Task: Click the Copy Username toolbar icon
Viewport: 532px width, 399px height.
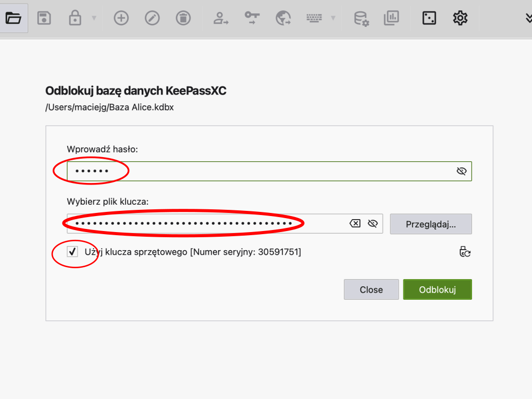Action: click(x=221, y=19)
